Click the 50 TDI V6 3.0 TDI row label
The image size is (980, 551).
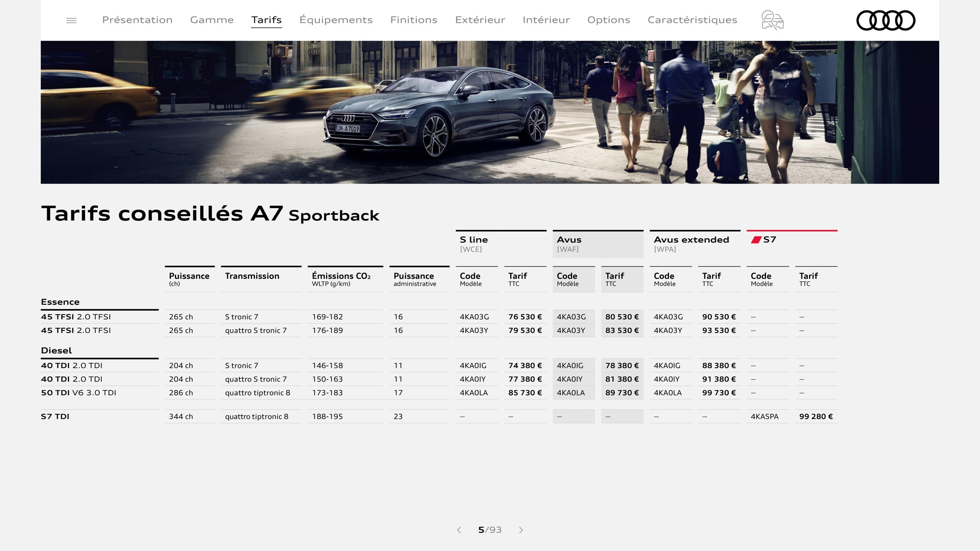(x=79, y=393)
